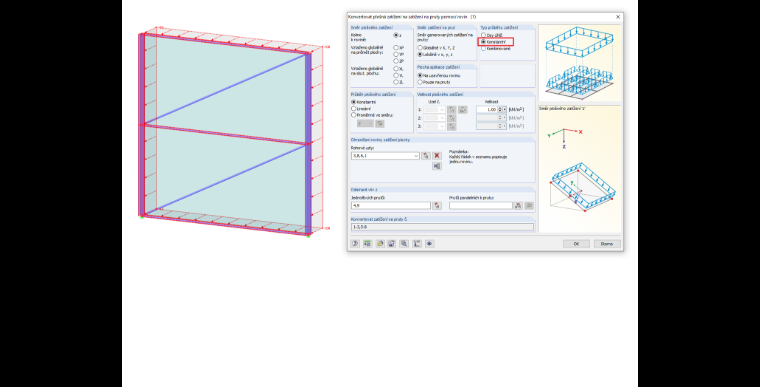
Task: Select the XL true area radio
Action: [396, 69]
